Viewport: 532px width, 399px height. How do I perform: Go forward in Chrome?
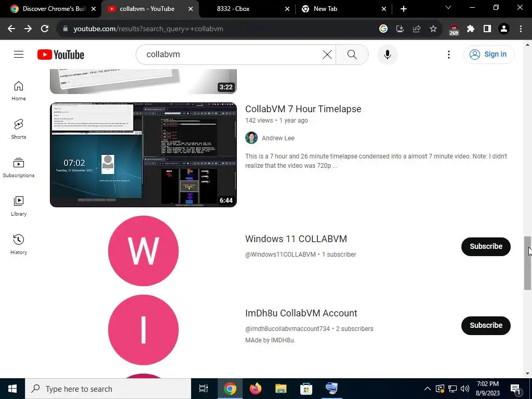coord(28,29)
